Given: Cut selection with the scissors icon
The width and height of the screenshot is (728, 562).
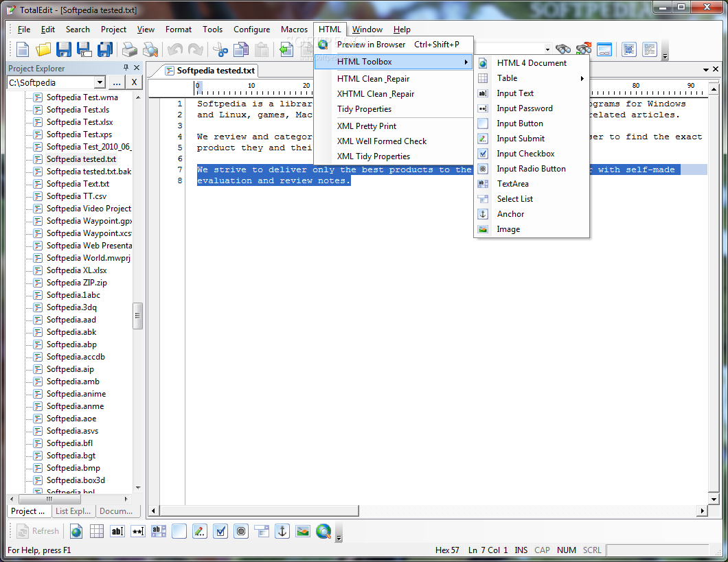Looking at the screenshot, I should [221, 49].
